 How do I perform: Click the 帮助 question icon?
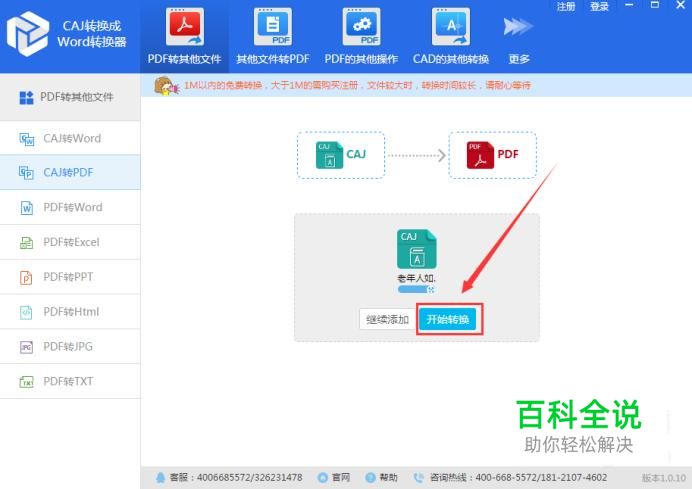coord(370,478)
